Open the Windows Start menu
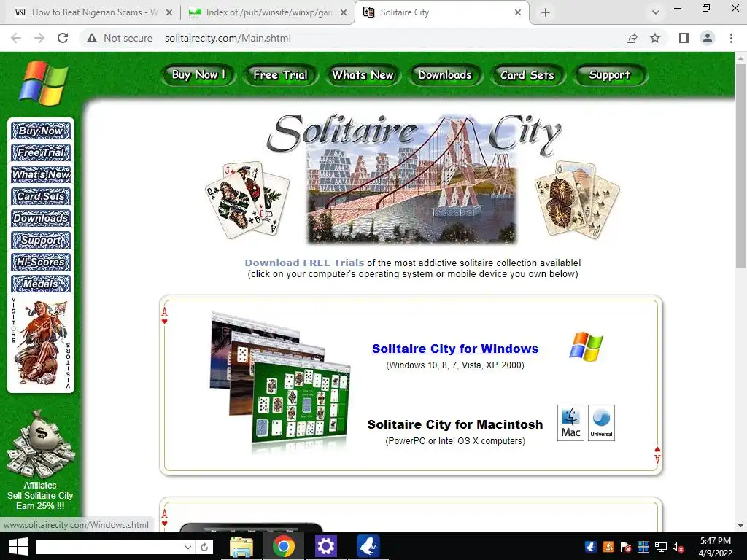Viewport: 747px width, 560px height. point(18,547)
